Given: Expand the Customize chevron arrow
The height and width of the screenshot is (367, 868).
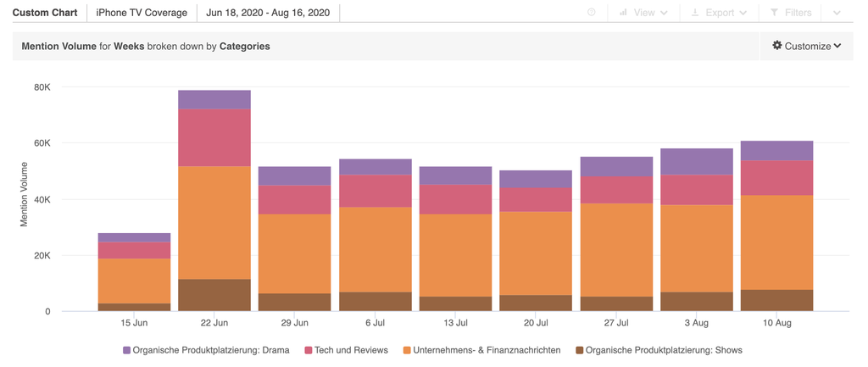Looking at the screenshot, I should coord(837,46).
